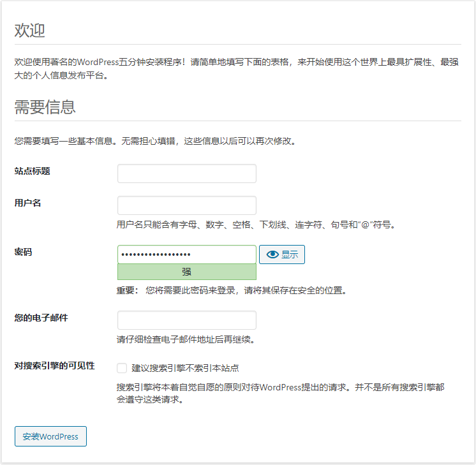The width and height of the screenshot is (476, 465).
Task: Click the 建议搜索引擎不索引本站点 checkbox label text
Action: click(x=185, y=368)
